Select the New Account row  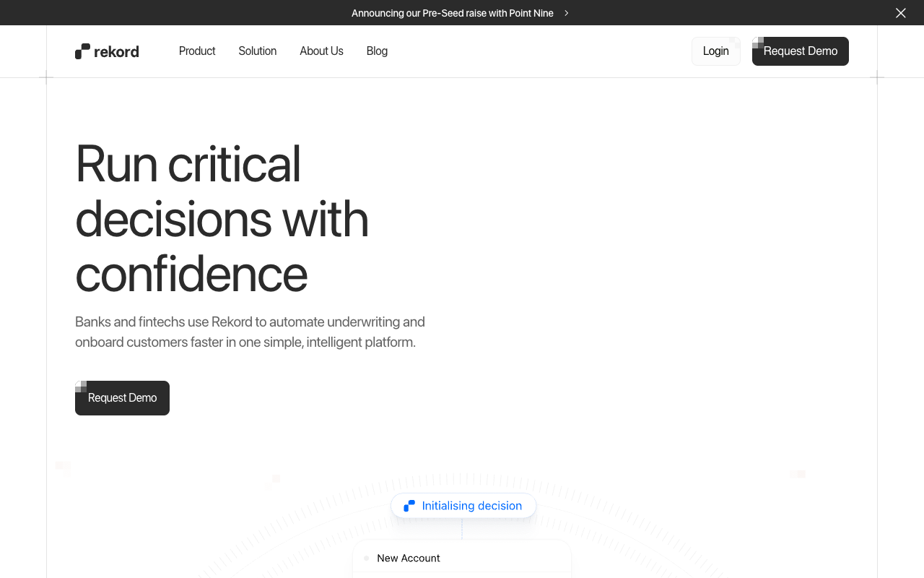tap(462, 558)
